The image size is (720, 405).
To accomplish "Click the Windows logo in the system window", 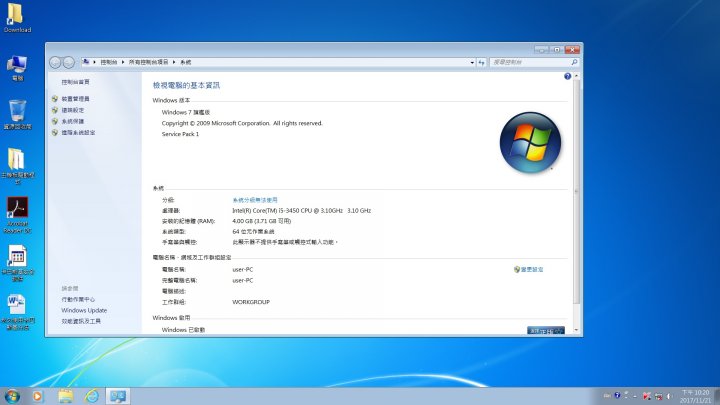I will (x=530, y=142).
